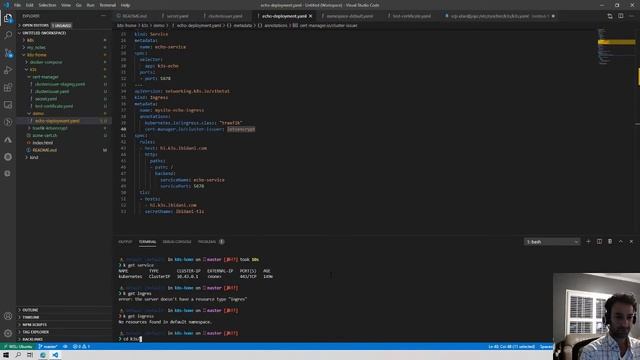The height and width of the screenshot is (360, 640).
Task: Open Windows taskbar search
Action: [x=18, y=355]
